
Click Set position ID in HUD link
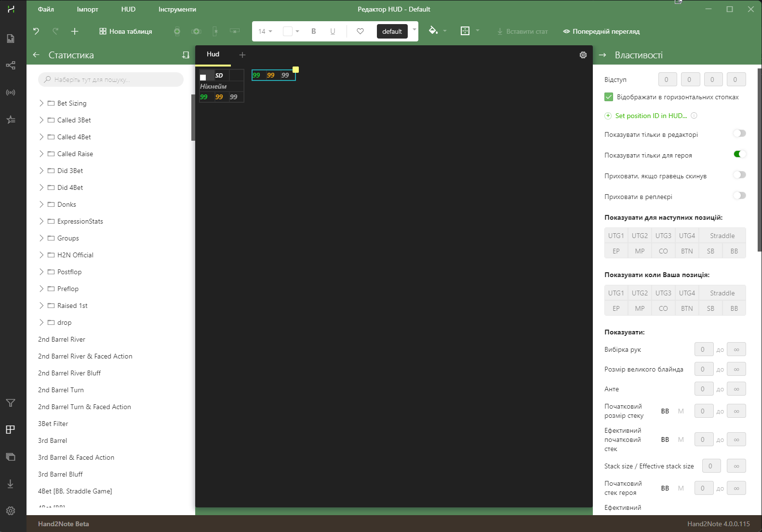coord(651,116)
